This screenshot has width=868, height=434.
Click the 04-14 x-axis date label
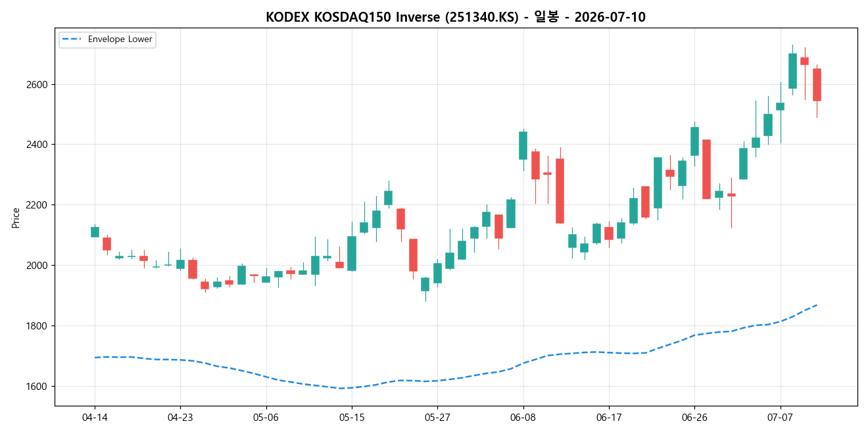(95, 418)
